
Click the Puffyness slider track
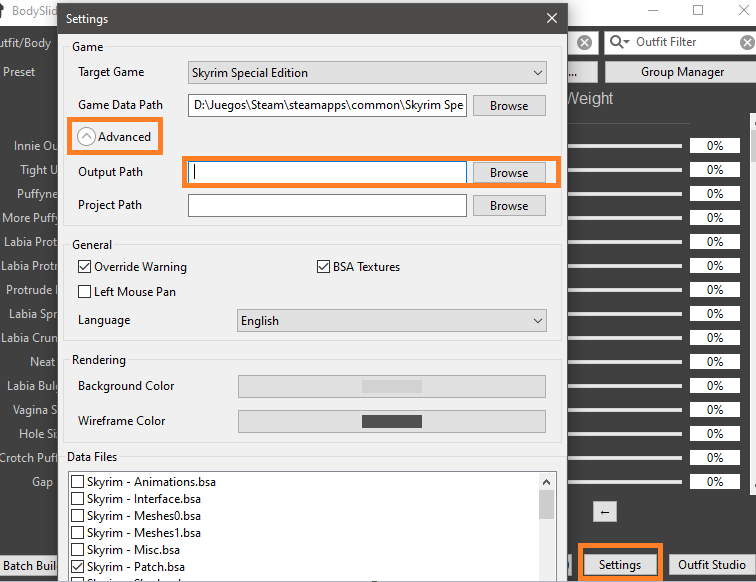tap(625, 194)
